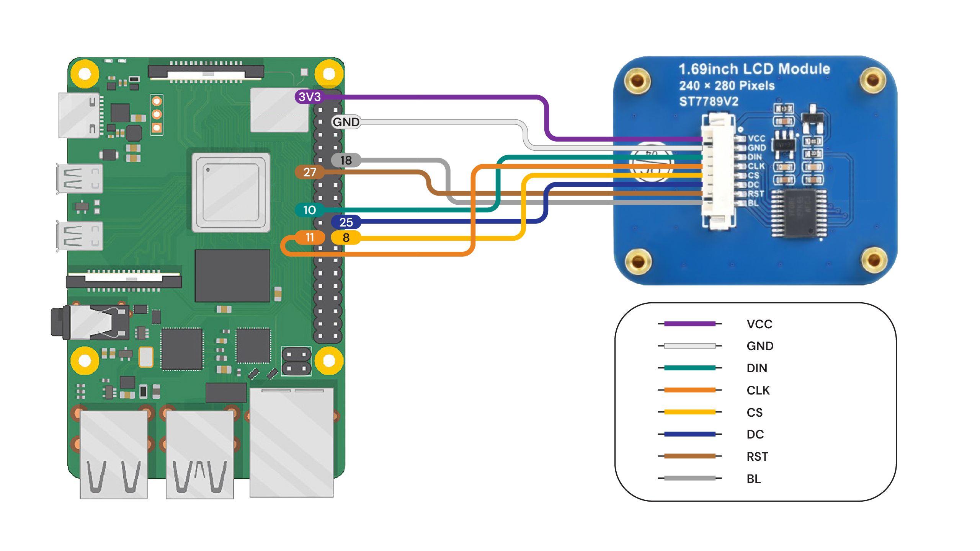Click the ST7789V2 text on LCD board

pyautogui.click(x=709, y=101)
